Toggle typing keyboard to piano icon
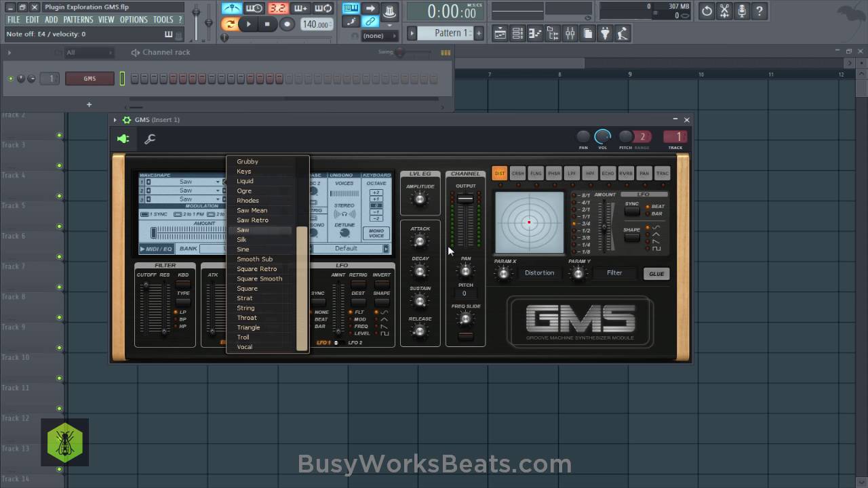This screenshot has height=488, width=868. 351,9
